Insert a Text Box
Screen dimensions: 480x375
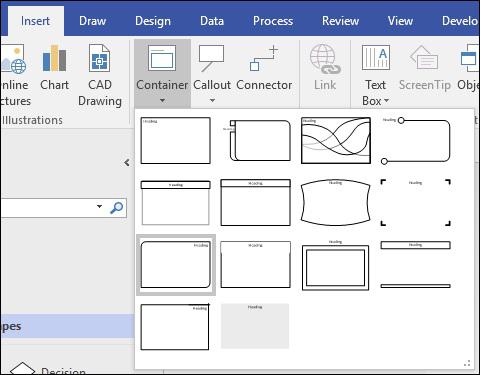click(376, 75)
